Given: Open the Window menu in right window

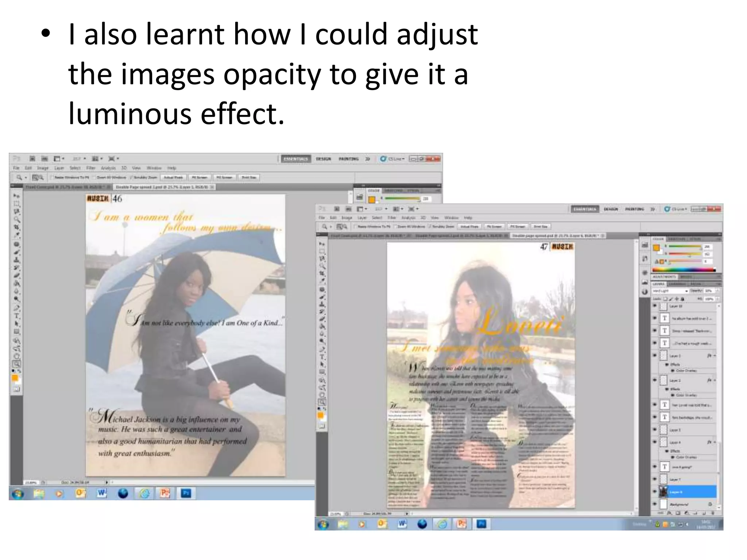Looking at the screenshot, I should click(451, 218).
